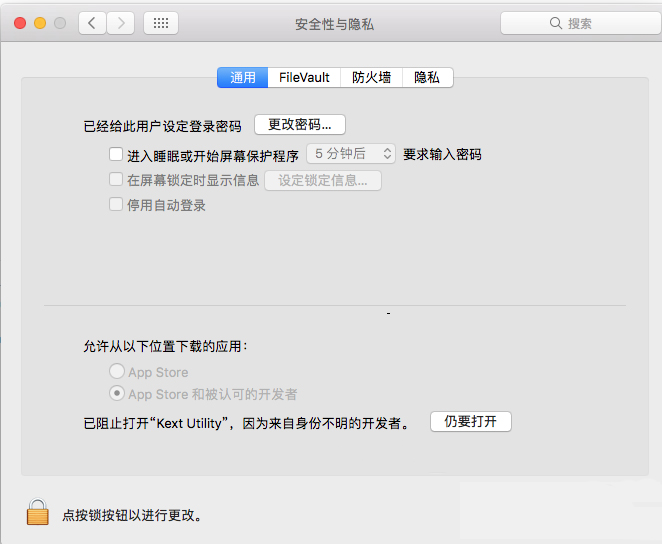This screenshot has height=544, width=662.
Task: Click the 更改密码... button
Action: coord(300,124)
